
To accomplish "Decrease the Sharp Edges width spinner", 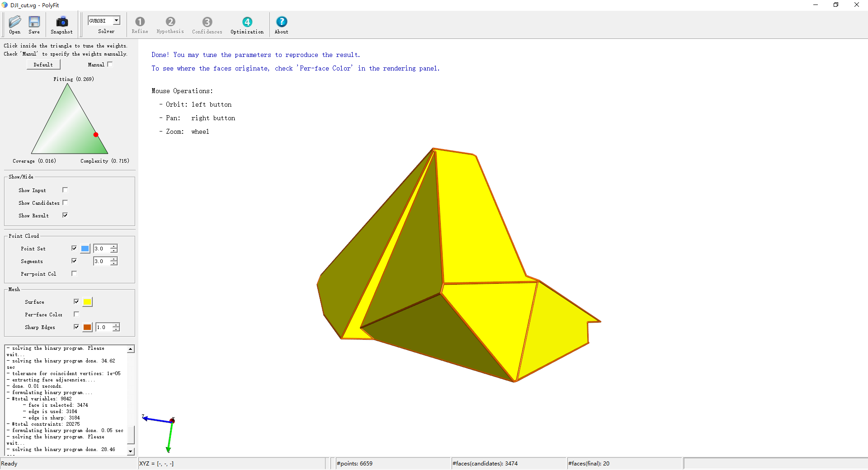I will point(116,329).
